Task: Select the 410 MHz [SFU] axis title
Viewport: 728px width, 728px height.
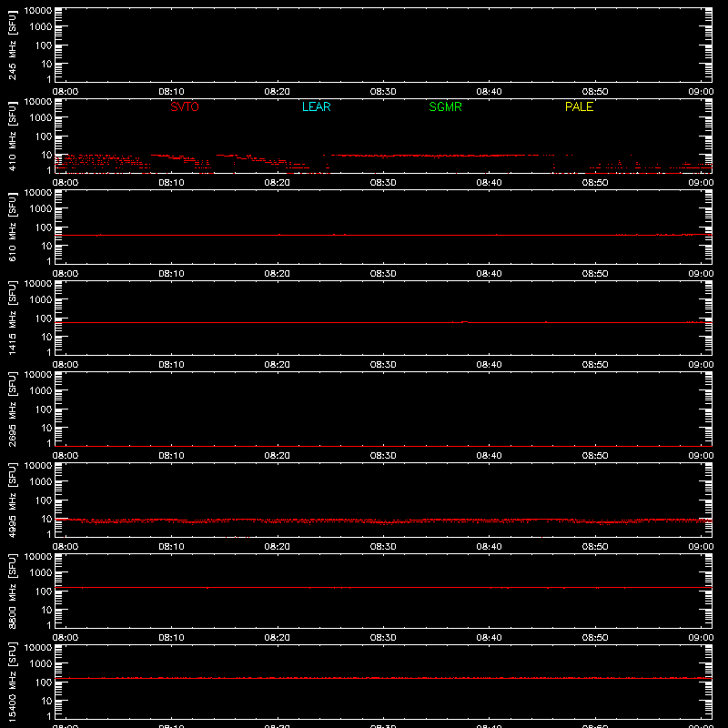Action: pyautogui.click(x=12, y=136)
